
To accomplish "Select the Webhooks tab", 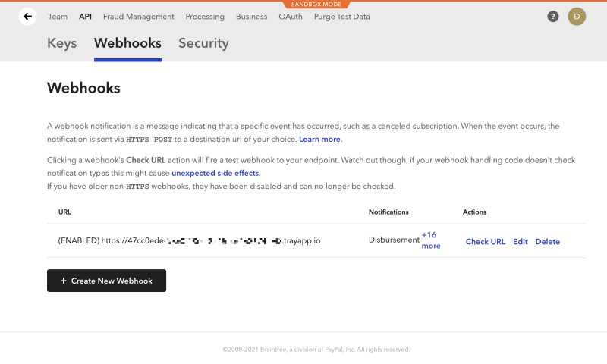I will point(127,43).
